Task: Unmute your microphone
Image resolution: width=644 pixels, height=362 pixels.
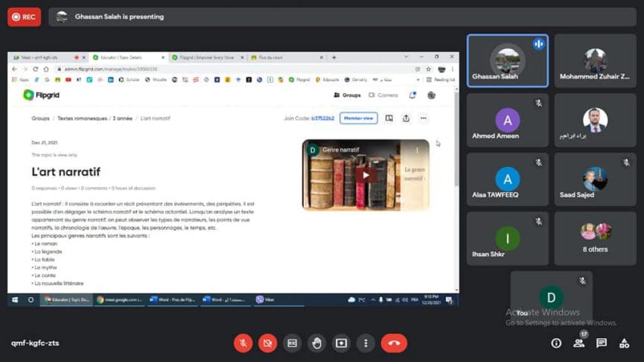Action: pos(243,343)
